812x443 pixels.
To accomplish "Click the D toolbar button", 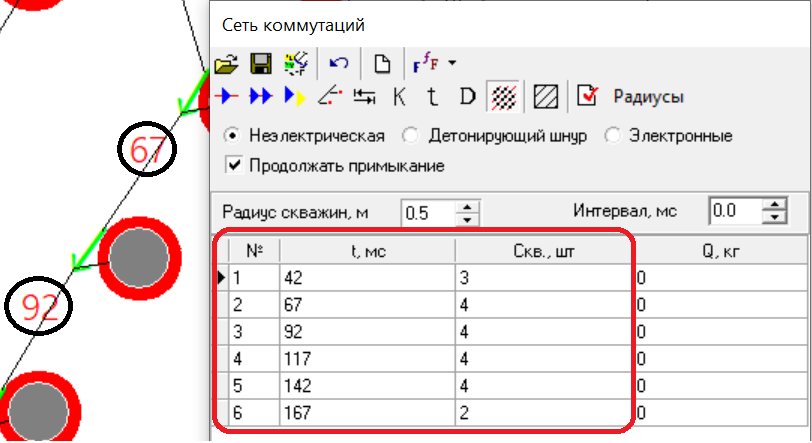I will point(467,97).
